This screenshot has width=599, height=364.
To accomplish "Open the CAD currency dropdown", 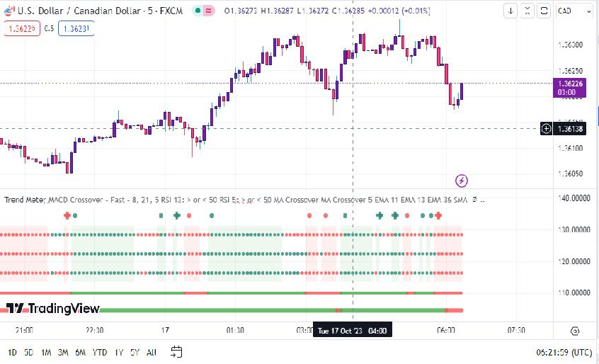I will click(x=574, y=11).
